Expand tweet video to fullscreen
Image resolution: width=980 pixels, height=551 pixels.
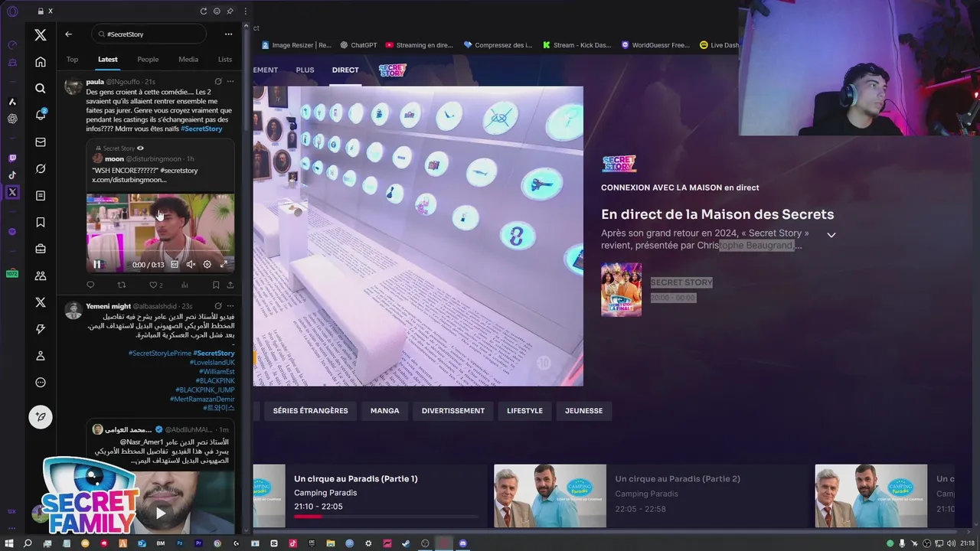tap(224, 265)
